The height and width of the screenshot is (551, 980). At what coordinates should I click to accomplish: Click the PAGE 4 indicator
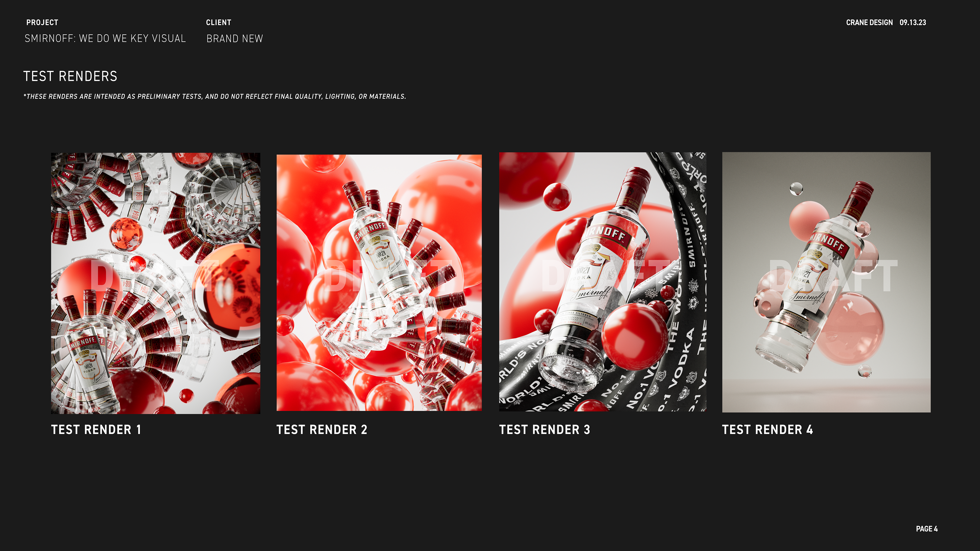[x=927, y=529]
